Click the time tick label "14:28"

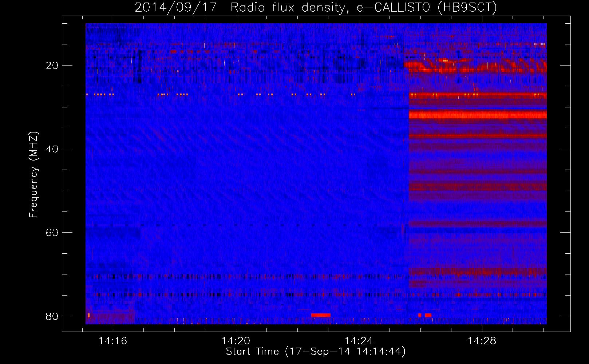tap(482, 341)
